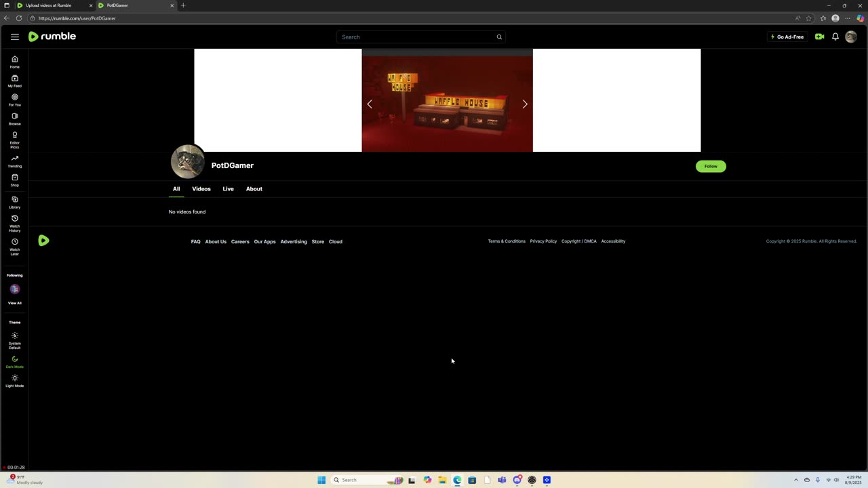Screen dimensions: 868x488
Task: Select System Default theme
Action: [x=14, y=341]
